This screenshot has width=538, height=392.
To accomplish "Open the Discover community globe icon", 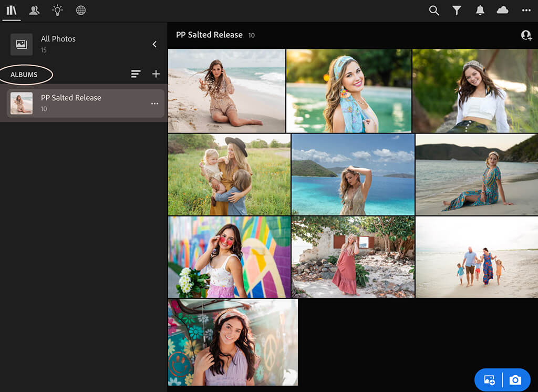I will [x=80, y=11].
